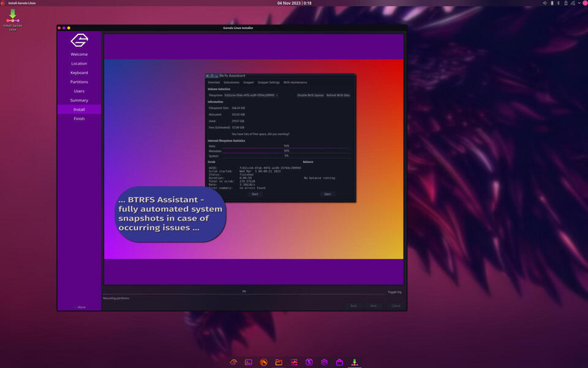Click the 'Mounting partitions.' status text
This screenshot has height=368, width=588.
116,298
